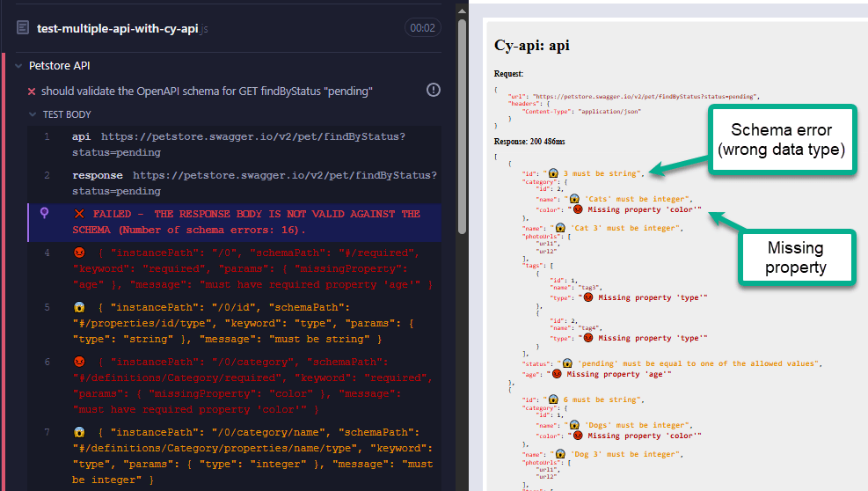The height and width of the screenshot is (491, 868).
Task: Select the request url petstore findByStatus line
Action: [x=634, y=97]
